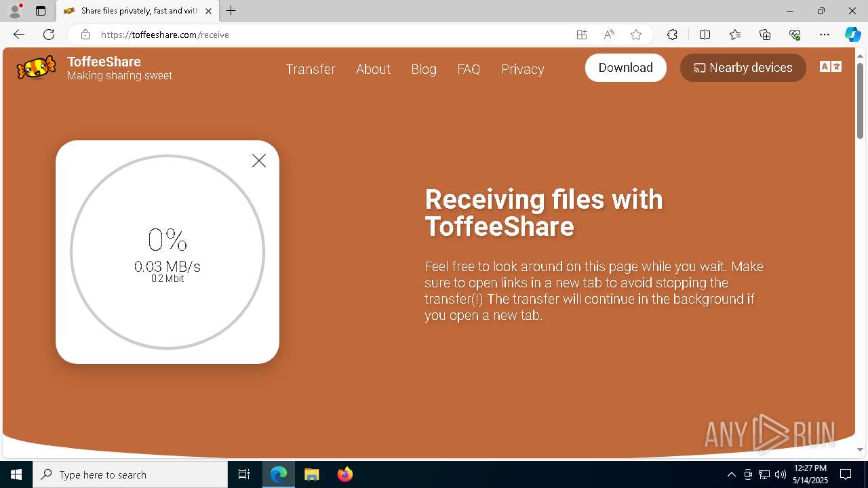This screenshot has width=868, height=488.
Task: Open browser Extensions
Action: 672,35
